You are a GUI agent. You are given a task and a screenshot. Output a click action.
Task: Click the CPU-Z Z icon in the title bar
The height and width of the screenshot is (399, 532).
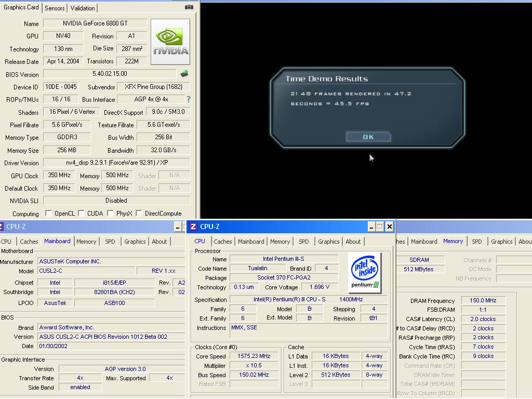pos(193,227)
